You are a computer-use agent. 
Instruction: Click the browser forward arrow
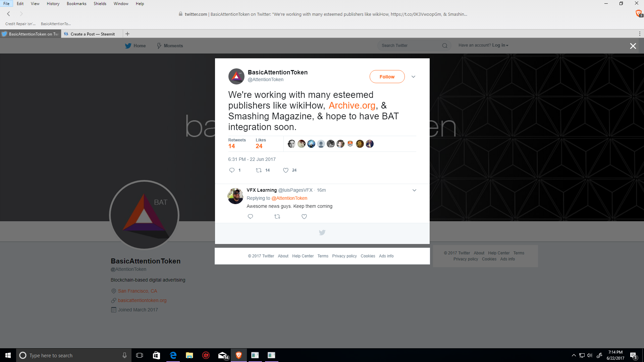coord(21,14)
